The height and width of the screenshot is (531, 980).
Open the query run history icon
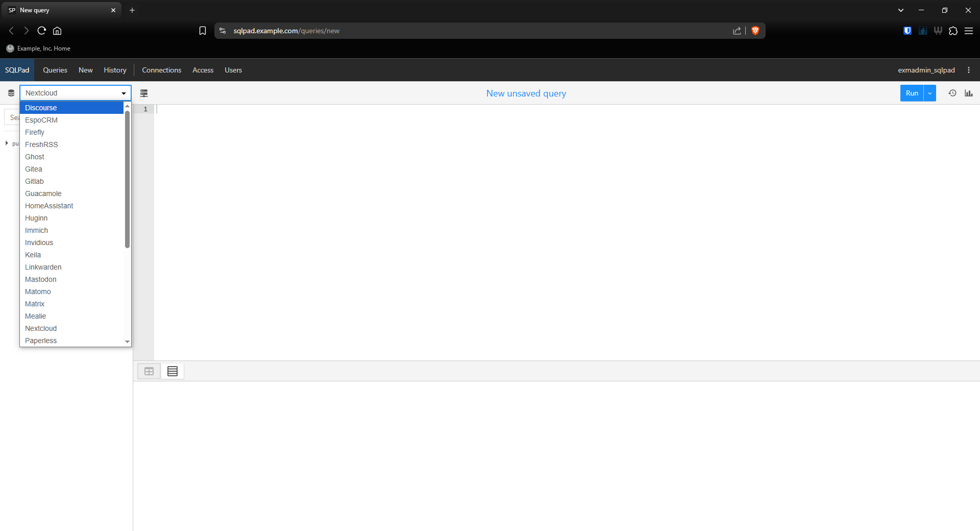click(952, 93)
